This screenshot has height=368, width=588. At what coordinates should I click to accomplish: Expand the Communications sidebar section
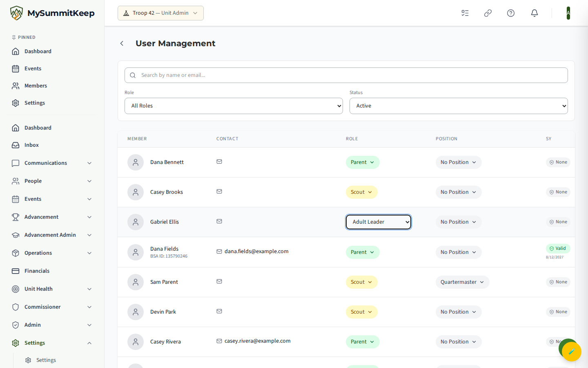[x=52, y=163]
